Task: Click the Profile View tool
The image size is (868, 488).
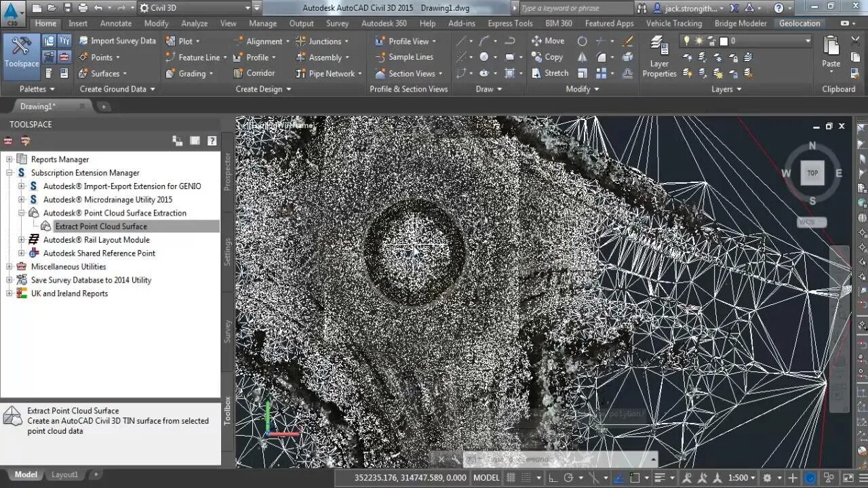Action: point(406,41)
